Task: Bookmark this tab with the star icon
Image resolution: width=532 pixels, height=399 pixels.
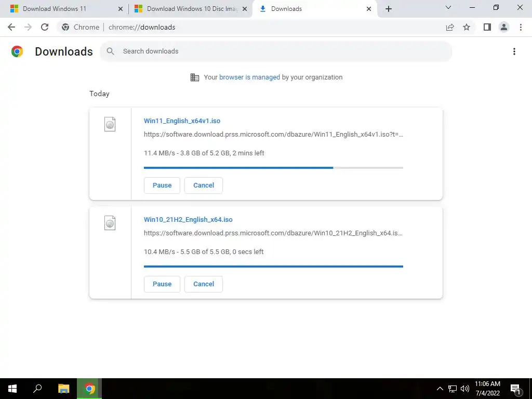Action: point(467,27)
